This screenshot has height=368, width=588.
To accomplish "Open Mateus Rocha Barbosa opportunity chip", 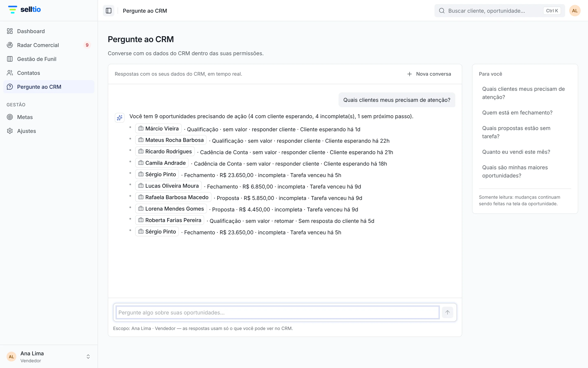I will 171,140.
